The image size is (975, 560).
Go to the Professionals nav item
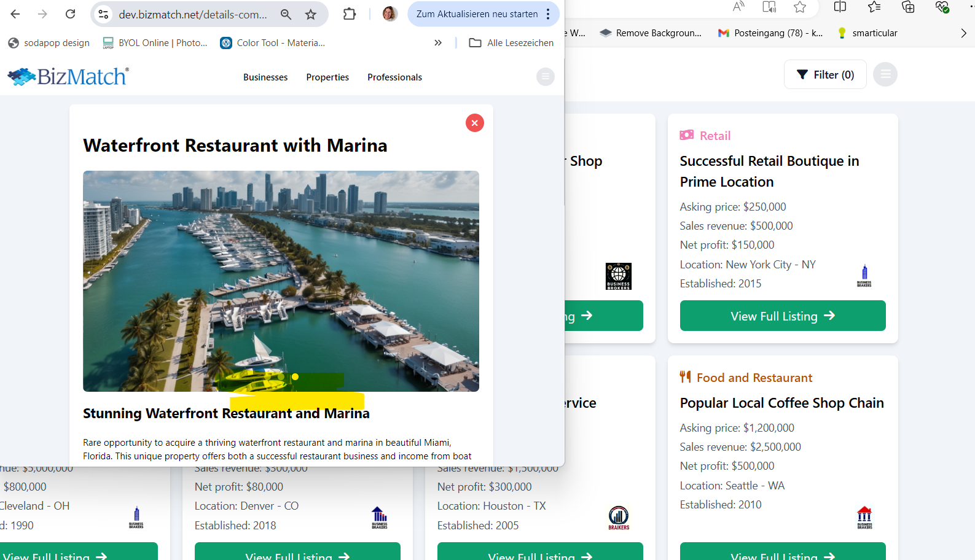(x=394, y=77)
